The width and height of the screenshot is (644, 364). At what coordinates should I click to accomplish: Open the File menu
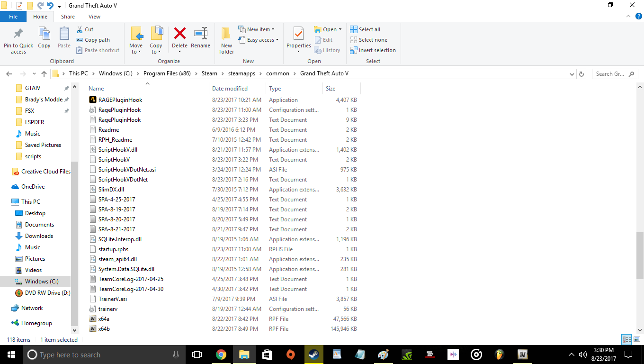point(13,17)
